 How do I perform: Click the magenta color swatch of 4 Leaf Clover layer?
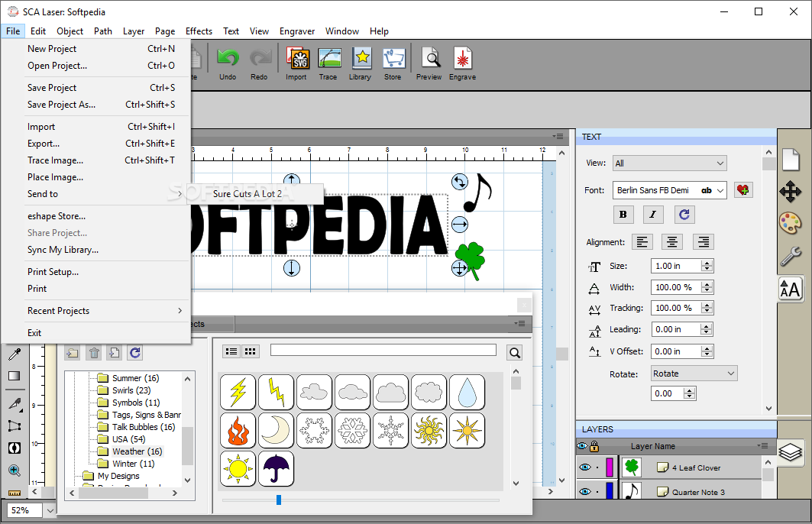coord(610,467)
